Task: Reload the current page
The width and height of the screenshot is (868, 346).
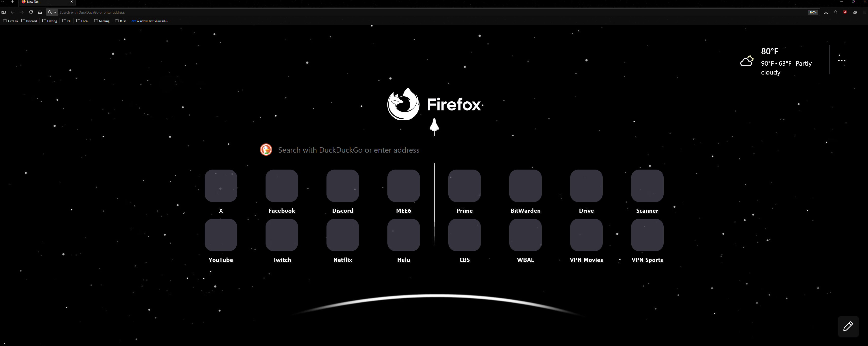Action: tap(31, 12)
